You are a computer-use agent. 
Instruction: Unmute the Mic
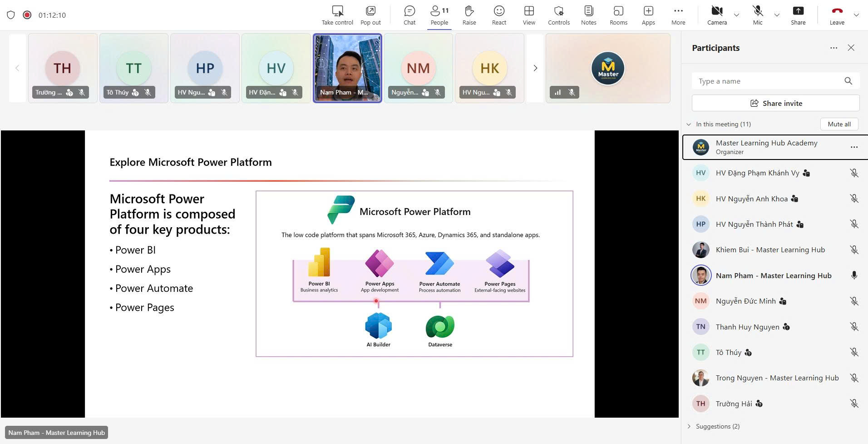757,15
